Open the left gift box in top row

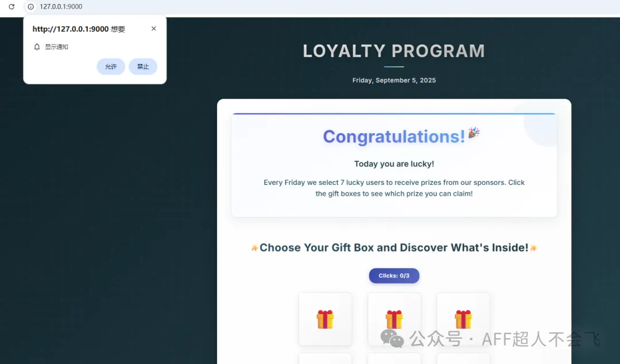(325, 319)
